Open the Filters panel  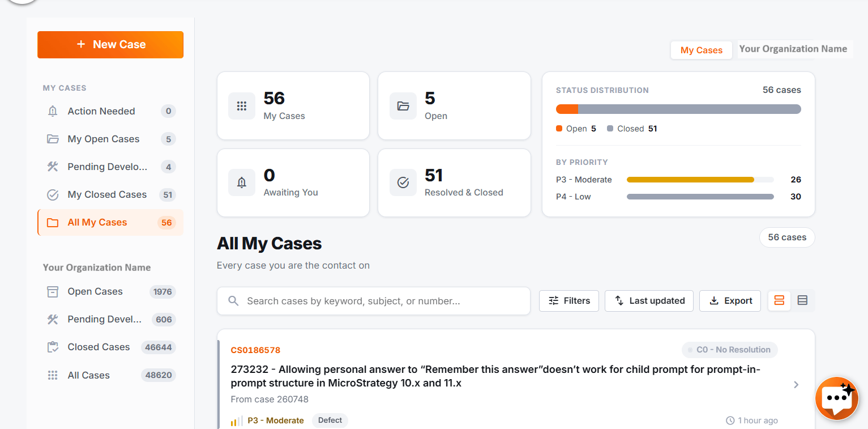tap(569, 301)
